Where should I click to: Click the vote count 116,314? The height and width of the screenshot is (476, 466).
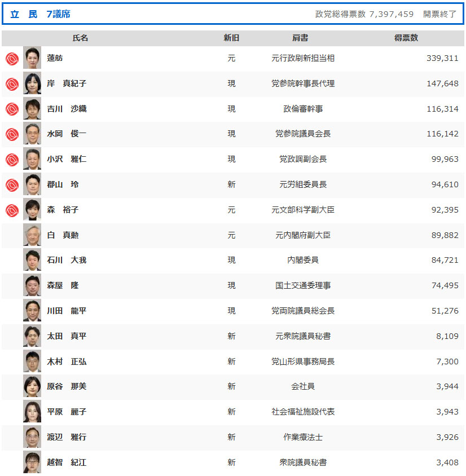point(442,109)
